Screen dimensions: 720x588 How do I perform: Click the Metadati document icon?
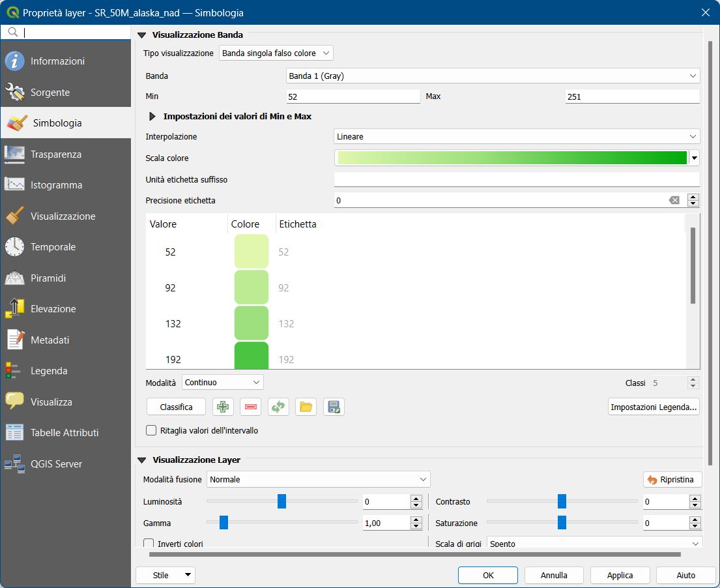point(15,340)
